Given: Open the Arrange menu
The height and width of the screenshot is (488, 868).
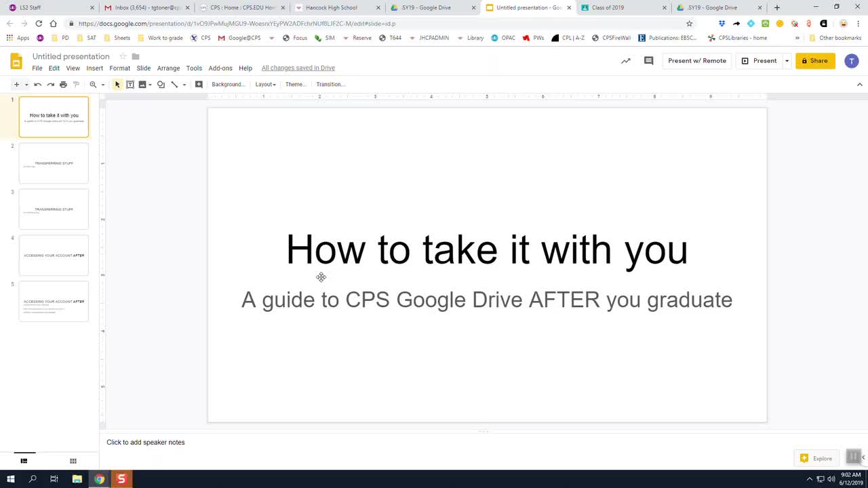Looking at the screenshot, I should [x=168, y=68].
